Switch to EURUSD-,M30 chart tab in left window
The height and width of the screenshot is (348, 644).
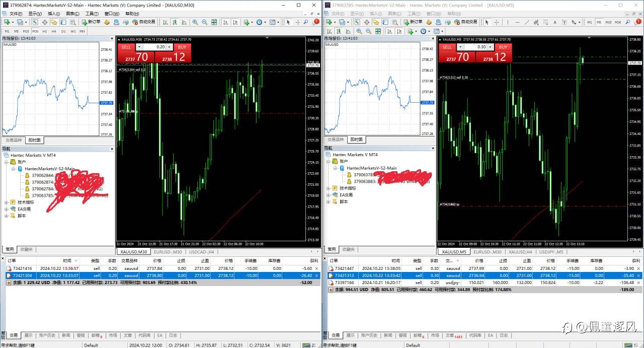pyautogui.click(x=168, y=252)
